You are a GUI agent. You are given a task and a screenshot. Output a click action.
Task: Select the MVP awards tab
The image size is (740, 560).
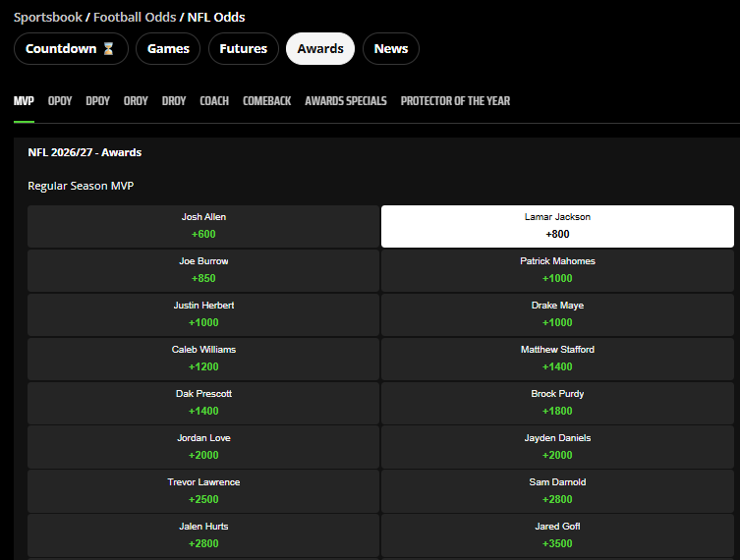[24, 101]
